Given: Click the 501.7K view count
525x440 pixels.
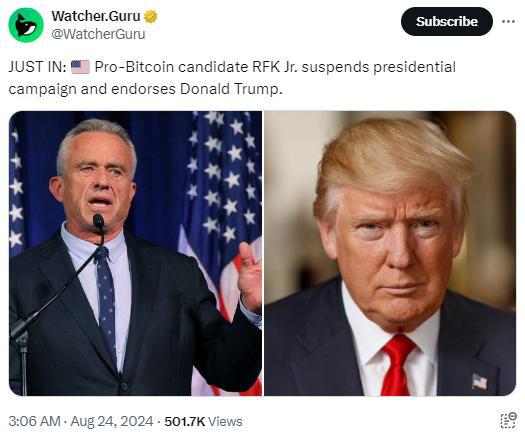Looking at the screenshot, I should click(184, 421).
